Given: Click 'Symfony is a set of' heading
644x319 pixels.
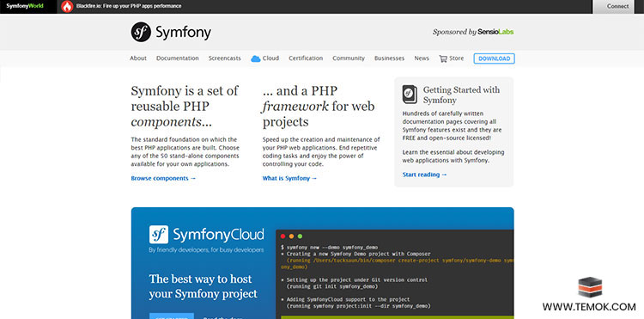Looking at the screenshot, I should coord(185,91).
